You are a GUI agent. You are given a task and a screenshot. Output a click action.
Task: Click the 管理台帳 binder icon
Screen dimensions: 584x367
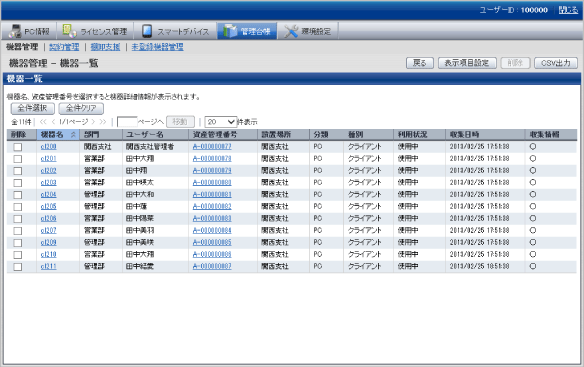[230, 31]
